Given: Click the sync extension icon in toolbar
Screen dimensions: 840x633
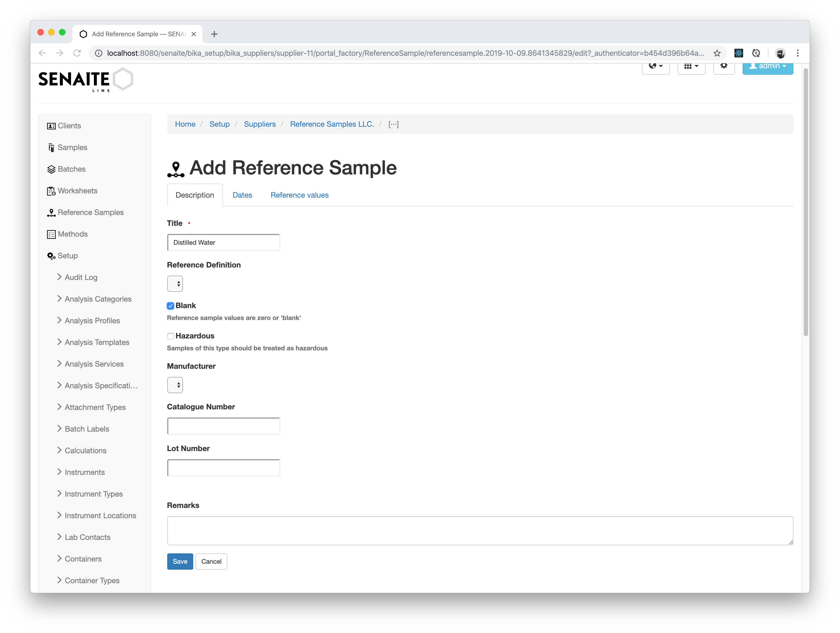Looking at the screenshot, I should [x=756, y=53].
